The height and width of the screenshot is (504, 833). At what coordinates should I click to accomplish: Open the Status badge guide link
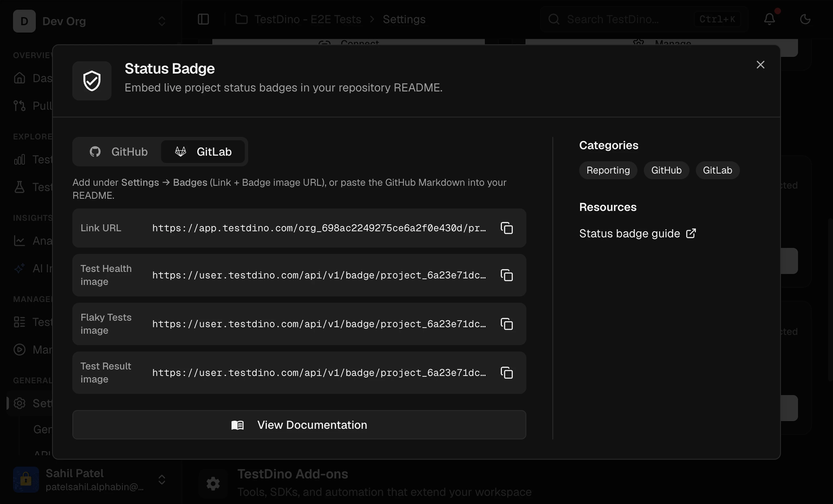637,234
